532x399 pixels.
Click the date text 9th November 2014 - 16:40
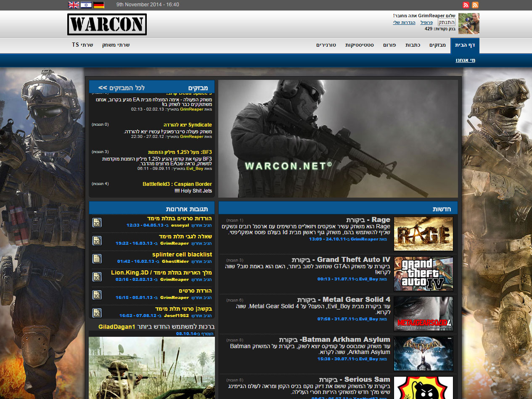(148, 5)
